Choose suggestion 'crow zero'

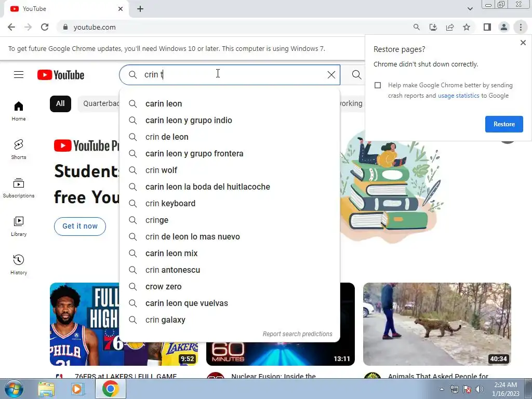(x=230, y=287)
